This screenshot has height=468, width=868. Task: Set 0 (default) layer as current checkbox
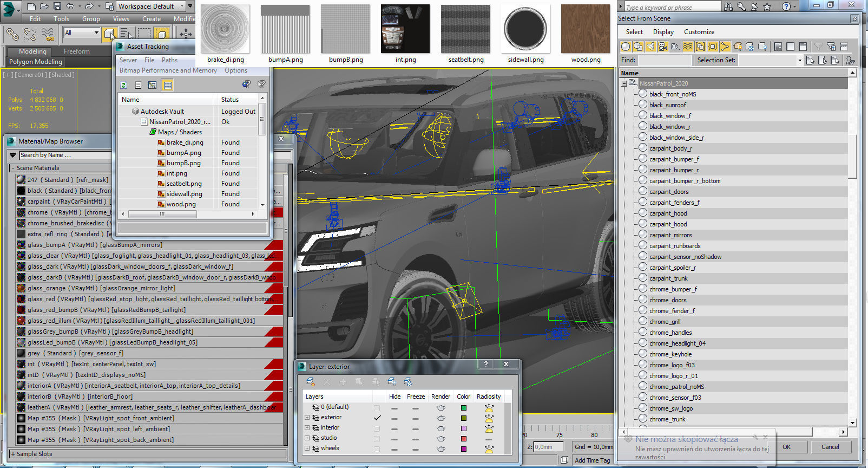[x=377, y=408]
